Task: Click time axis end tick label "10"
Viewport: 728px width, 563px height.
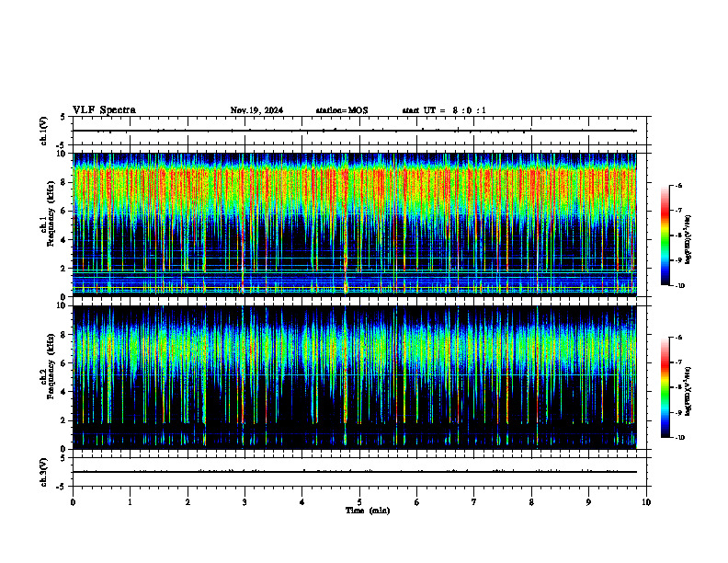Action: click(646, 502)
